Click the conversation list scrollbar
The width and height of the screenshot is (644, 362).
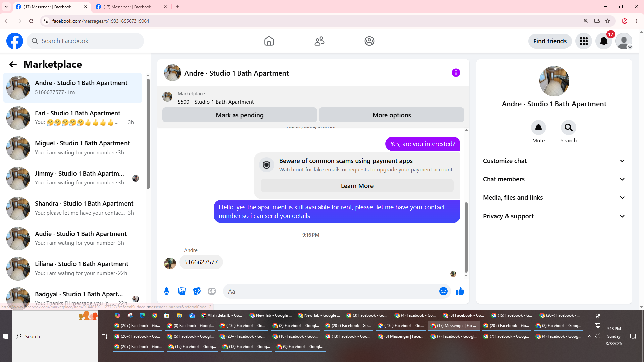[148, 134]
